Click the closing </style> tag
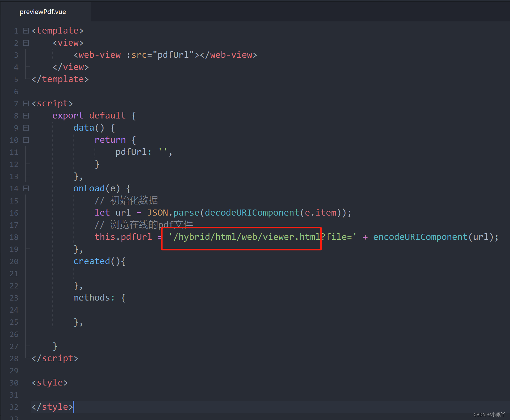 (52, 407)
